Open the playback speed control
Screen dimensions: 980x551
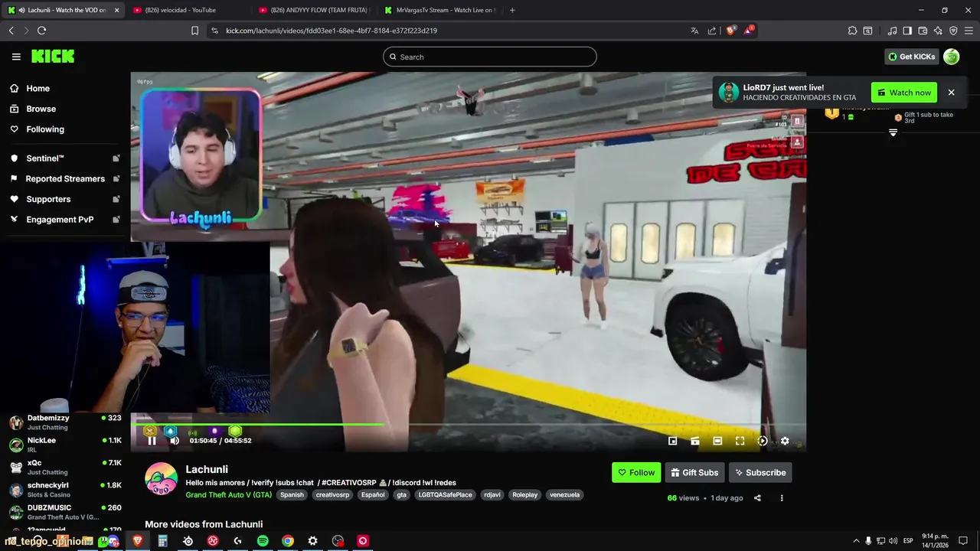(x=763, y=441)
